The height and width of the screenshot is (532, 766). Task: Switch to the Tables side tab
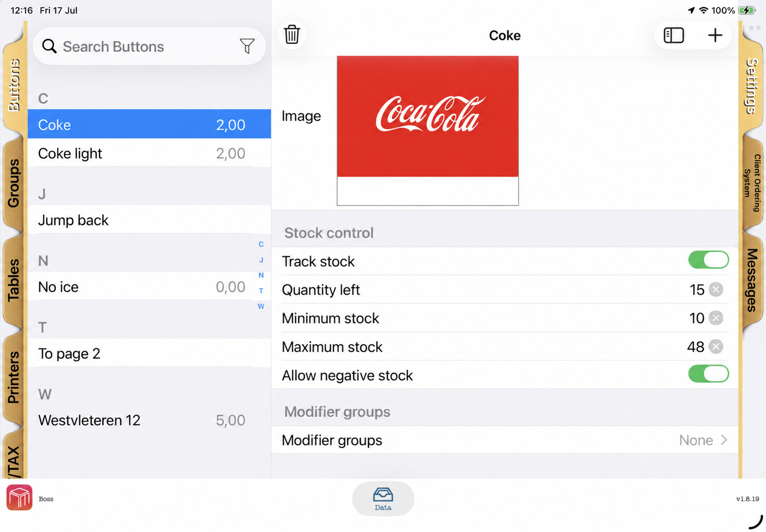pyautogui.click(x=14, y=280)
